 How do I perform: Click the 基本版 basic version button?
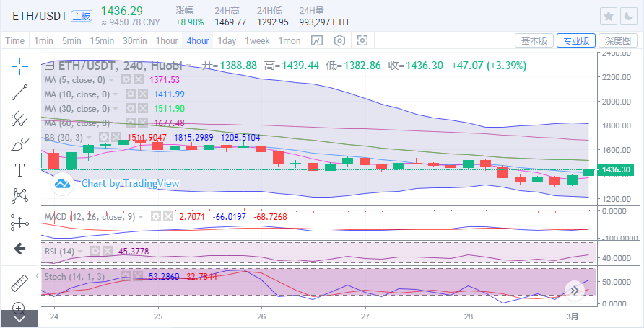[534, 40]
